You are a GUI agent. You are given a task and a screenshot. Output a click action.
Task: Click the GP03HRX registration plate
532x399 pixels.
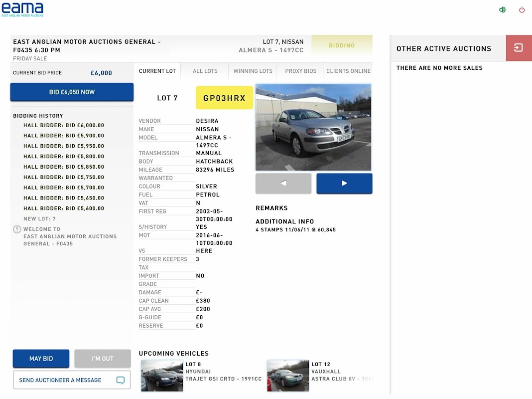[224, 98]
